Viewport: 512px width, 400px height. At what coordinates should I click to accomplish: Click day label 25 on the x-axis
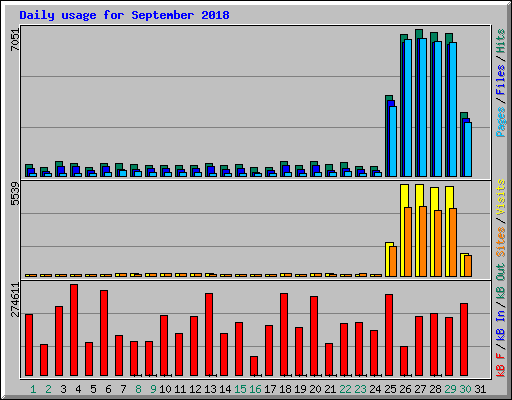[x=390, y=389]
